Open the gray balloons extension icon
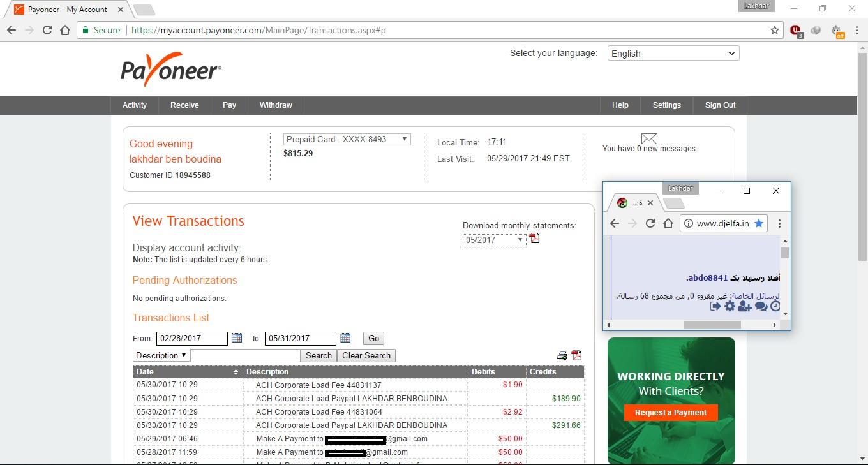Viewport: 868px width, 465px height. click(x=816, y=30)
